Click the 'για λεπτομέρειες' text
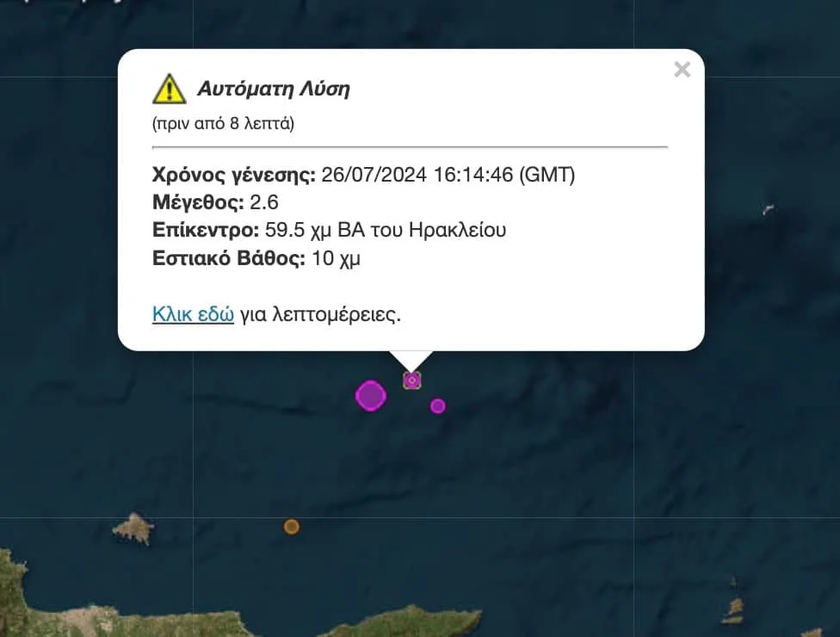The height and width of the screenshot is (637, 840). (320, 314)
